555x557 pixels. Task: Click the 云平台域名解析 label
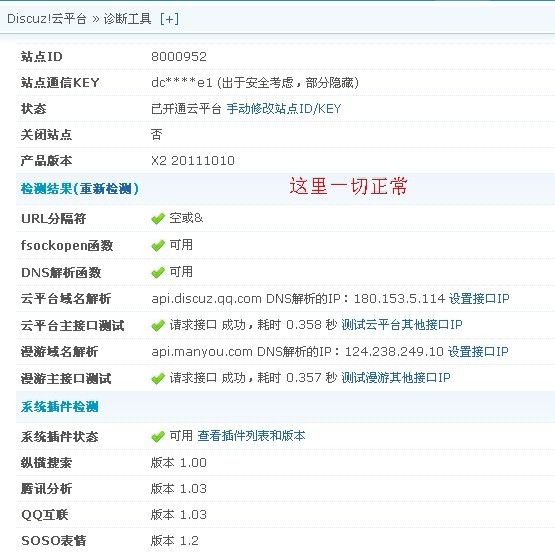[x=66, y=298]
